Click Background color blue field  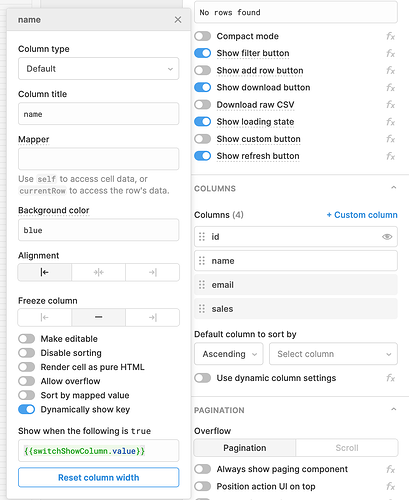coord(99,230)
